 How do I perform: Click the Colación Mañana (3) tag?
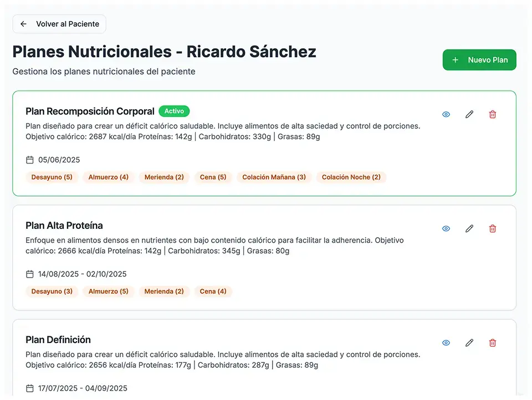click(274, 177)
